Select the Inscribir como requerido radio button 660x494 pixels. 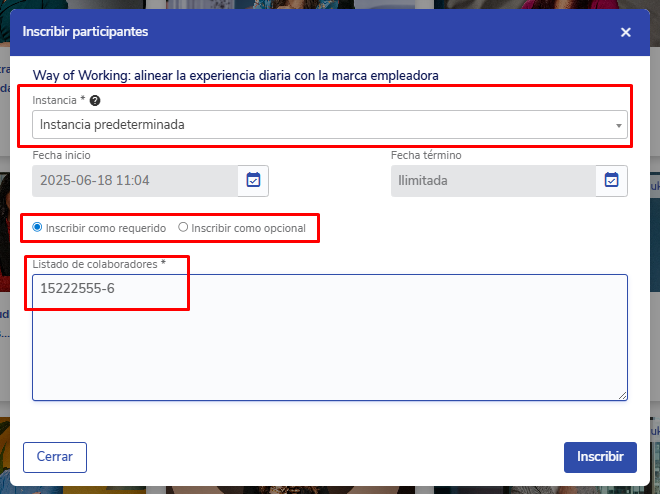[38, 227]
